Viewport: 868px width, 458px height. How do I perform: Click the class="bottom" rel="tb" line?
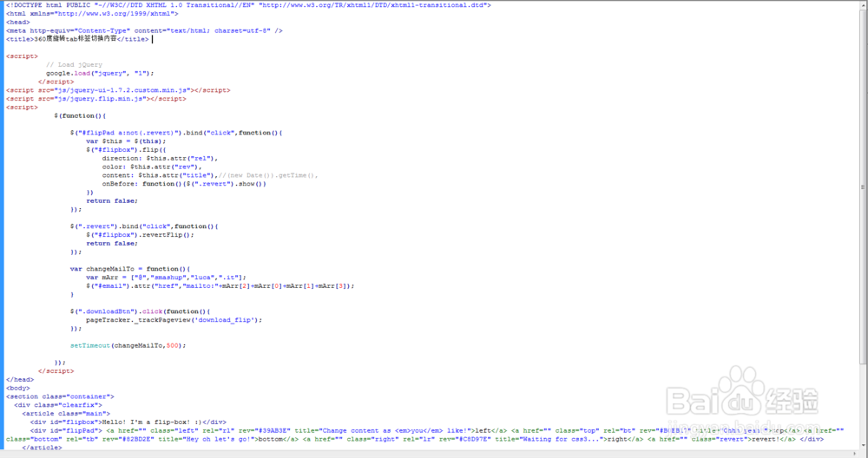pos(415,439)
